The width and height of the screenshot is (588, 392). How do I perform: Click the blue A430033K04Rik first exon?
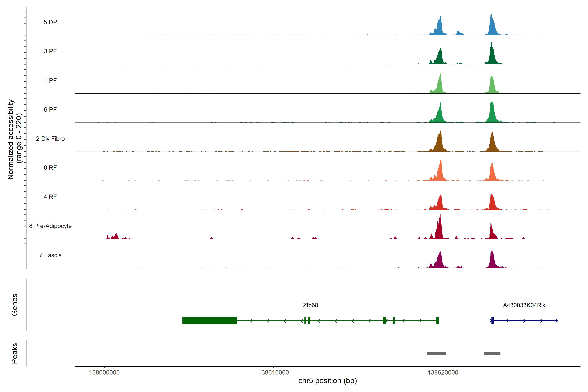(x=492, y=320)
